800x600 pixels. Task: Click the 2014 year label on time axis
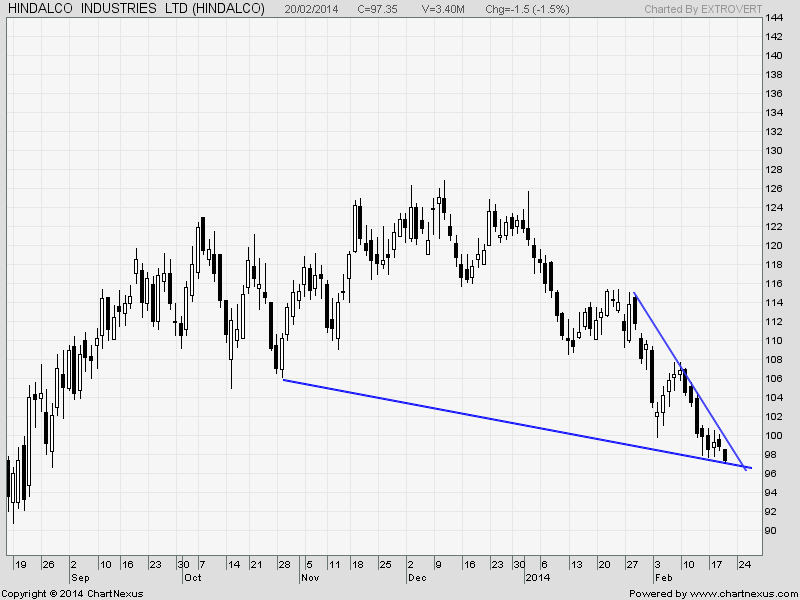[x=538, y=578]
